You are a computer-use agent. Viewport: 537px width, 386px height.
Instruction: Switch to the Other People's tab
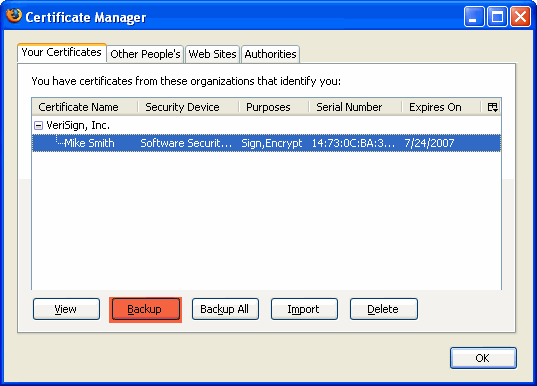click(145, 54)
